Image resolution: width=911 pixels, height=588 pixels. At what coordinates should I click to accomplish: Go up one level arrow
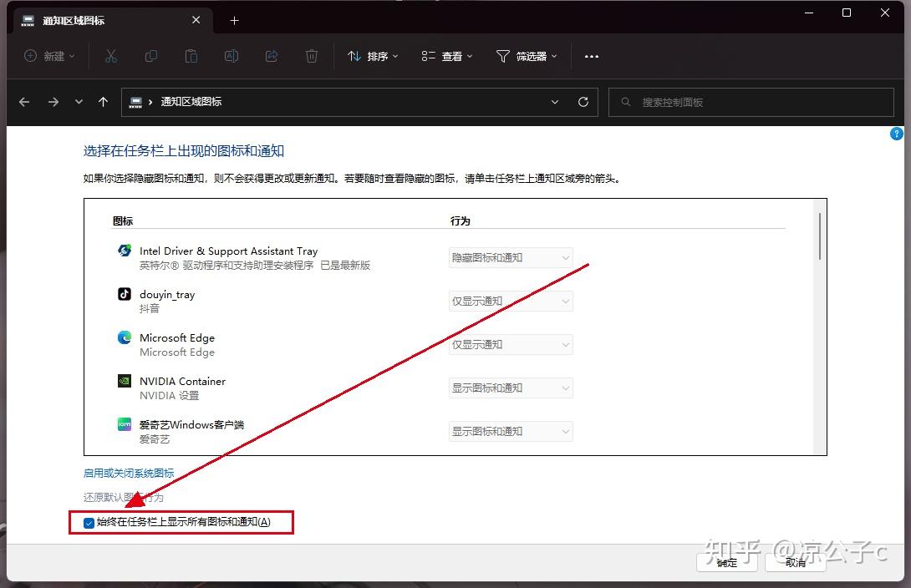pos(104,102)
